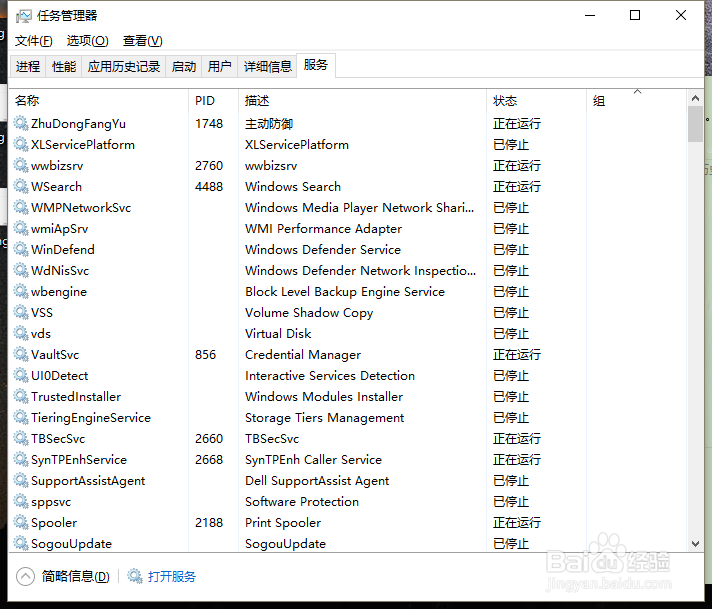
Task: Switch to the 应用历史记录 tab
Action: point(124,67)
